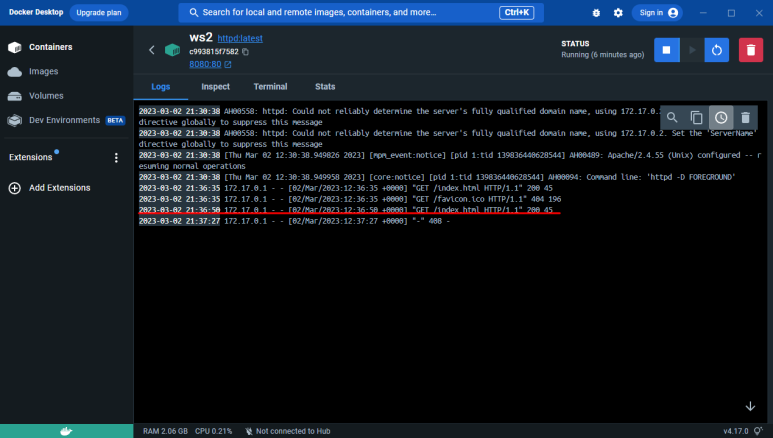This screenshot has height=438, width=773.
Task: Click RAM 2.06 GB status entry
Action: point(165,432)
